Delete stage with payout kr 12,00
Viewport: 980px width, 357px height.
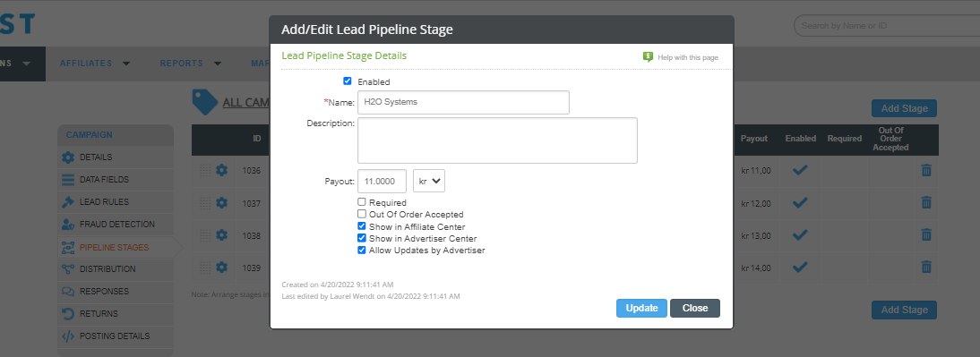[926, 202]
